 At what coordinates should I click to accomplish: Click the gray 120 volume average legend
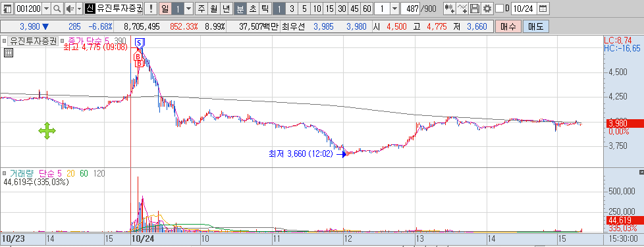[99, 173]
